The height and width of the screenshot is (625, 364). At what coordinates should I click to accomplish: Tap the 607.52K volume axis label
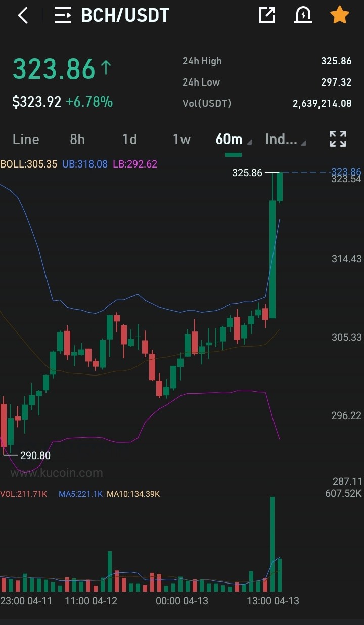344,493
